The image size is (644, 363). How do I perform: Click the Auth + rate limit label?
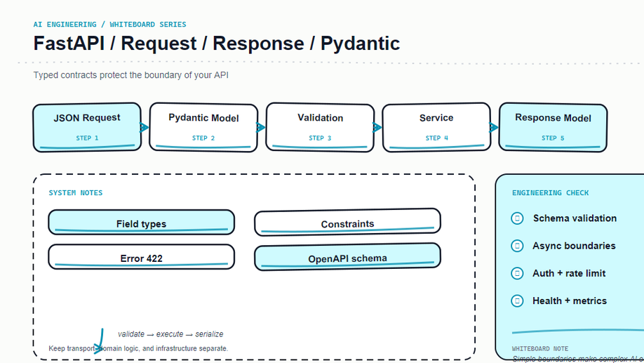(x=569, y=273)
